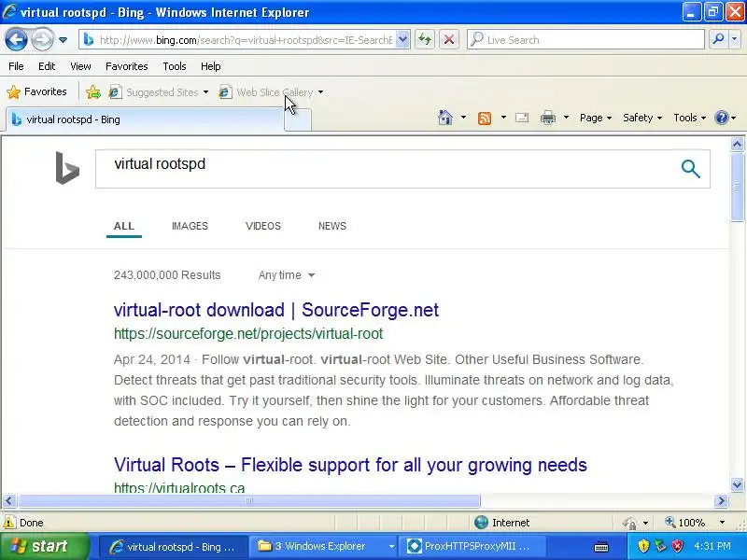Refresh the page with the green arrows

[x=425, y=39]
